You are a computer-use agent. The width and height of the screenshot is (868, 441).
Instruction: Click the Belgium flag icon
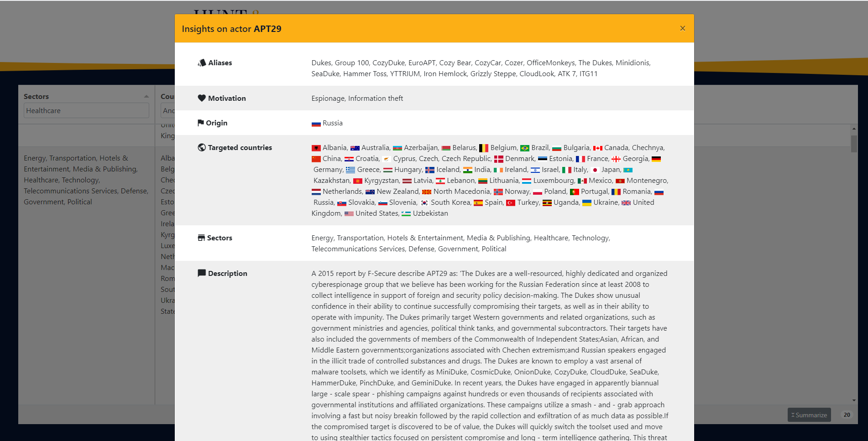click(x=484, y=148)
